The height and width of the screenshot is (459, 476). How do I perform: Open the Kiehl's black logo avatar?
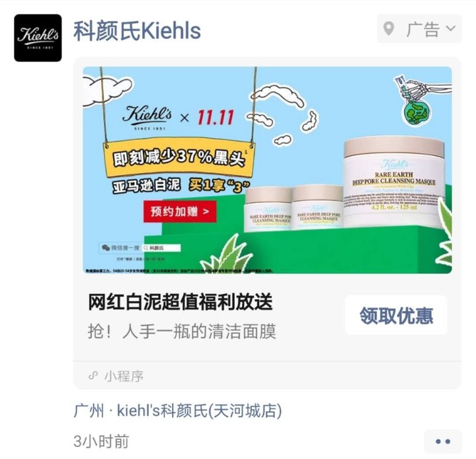38,38
